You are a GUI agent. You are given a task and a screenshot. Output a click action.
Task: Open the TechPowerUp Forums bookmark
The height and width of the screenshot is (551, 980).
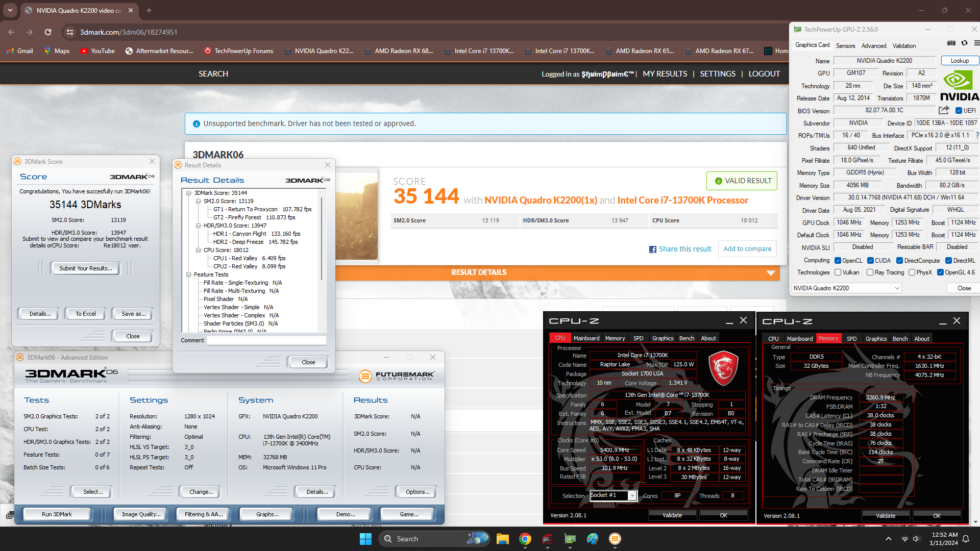coord(238,51)
